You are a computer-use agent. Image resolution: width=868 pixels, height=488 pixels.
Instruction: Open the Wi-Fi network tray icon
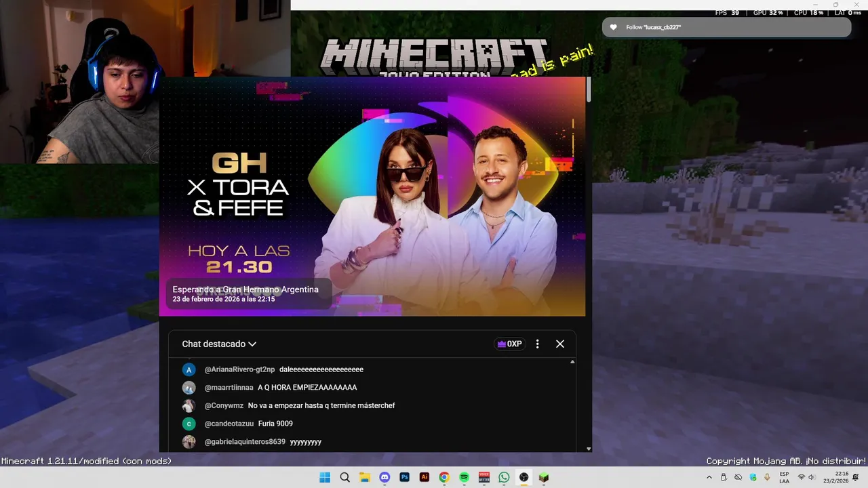click(801, 477)
